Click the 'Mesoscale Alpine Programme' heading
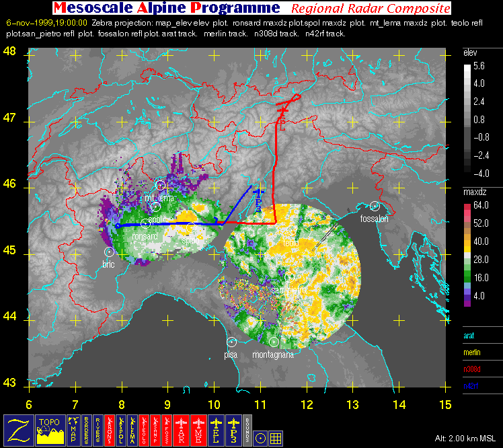The height and width of the screenshot is (448, 503). 167,8
